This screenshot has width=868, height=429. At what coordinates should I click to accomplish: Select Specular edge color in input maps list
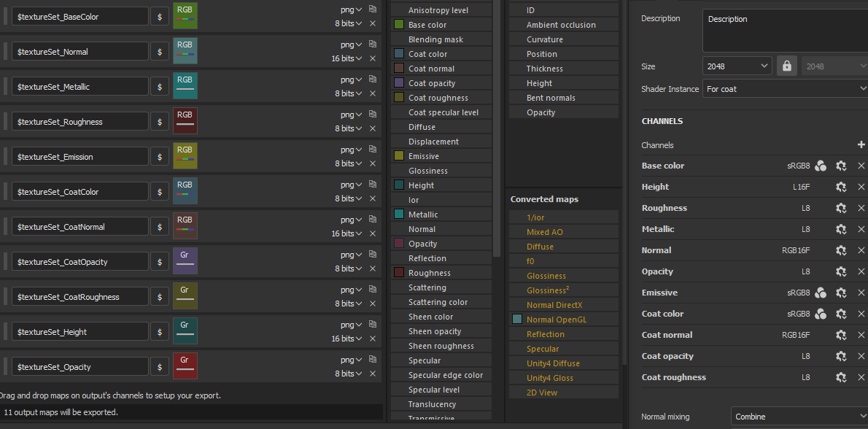point(441,375)
